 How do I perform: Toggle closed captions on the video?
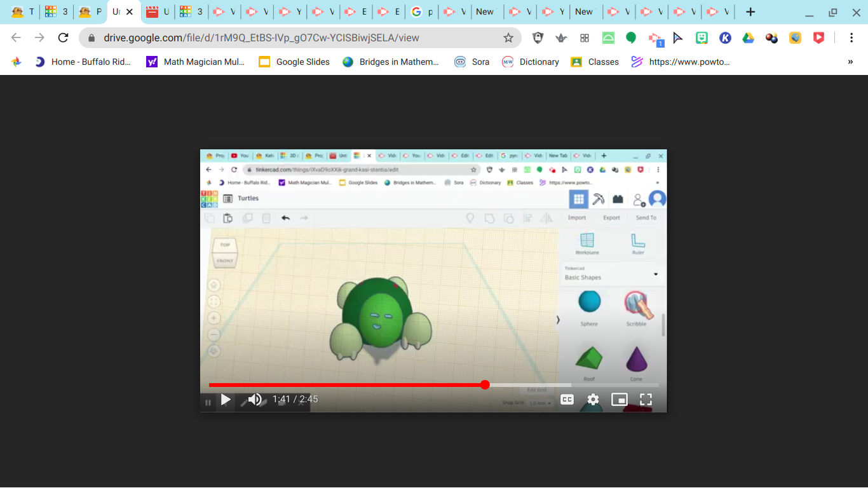coord(567,400)
